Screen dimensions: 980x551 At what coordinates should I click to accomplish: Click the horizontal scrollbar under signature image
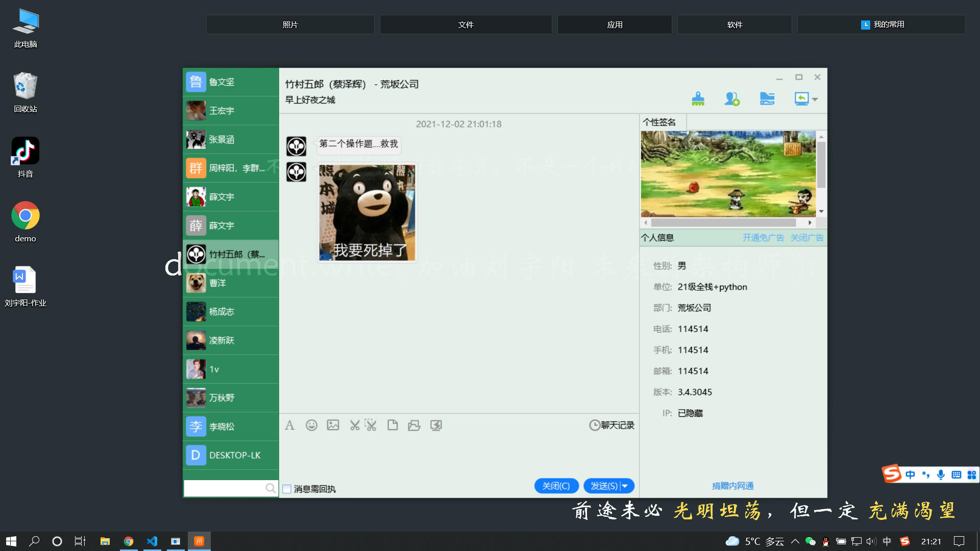click(x=723, y=222)
